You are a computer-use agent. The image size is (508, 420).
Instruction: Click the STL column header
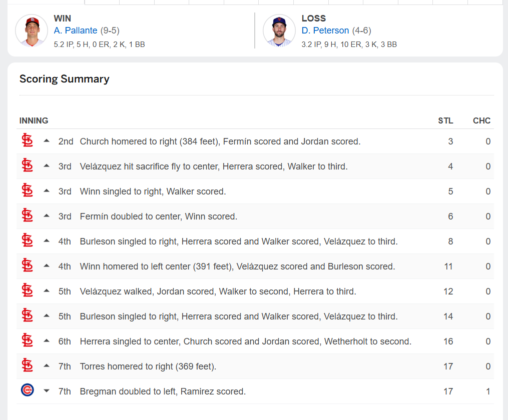point(445,120)
